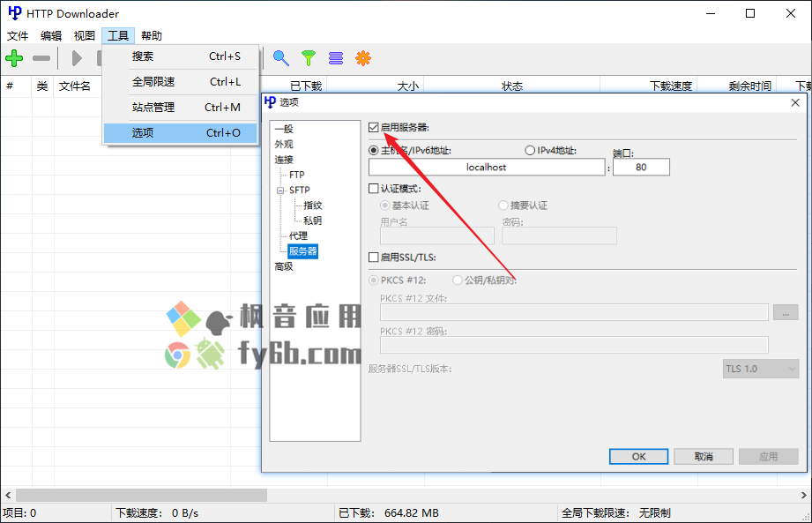812x523 pixels.
Task: Click the orange gear options icon
Action: point(363,58)
